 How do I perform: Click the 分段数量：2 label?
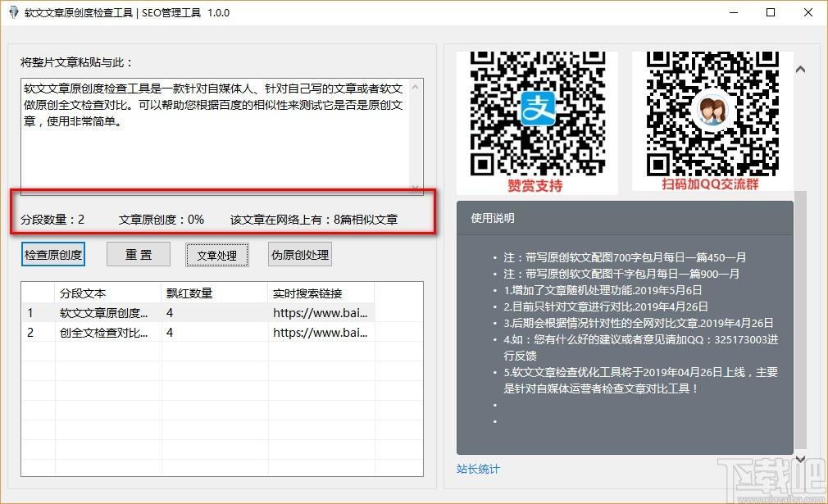[52, 220]
